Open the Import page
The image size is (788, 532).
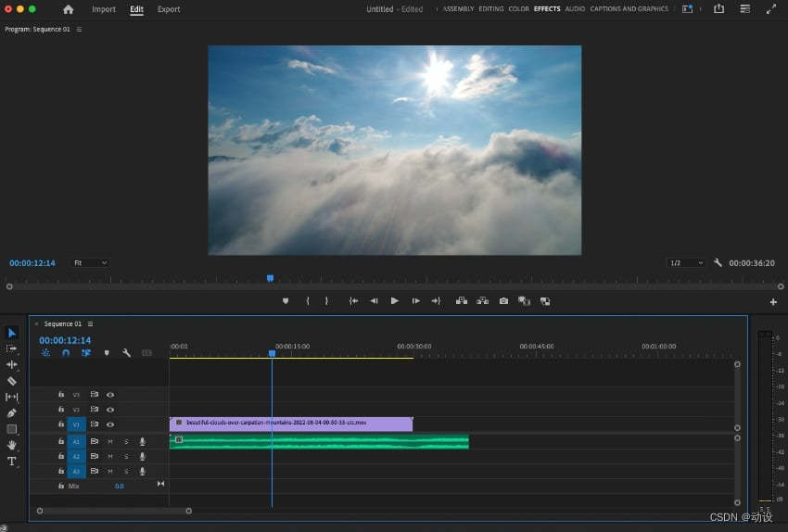(x=104, y=9)
